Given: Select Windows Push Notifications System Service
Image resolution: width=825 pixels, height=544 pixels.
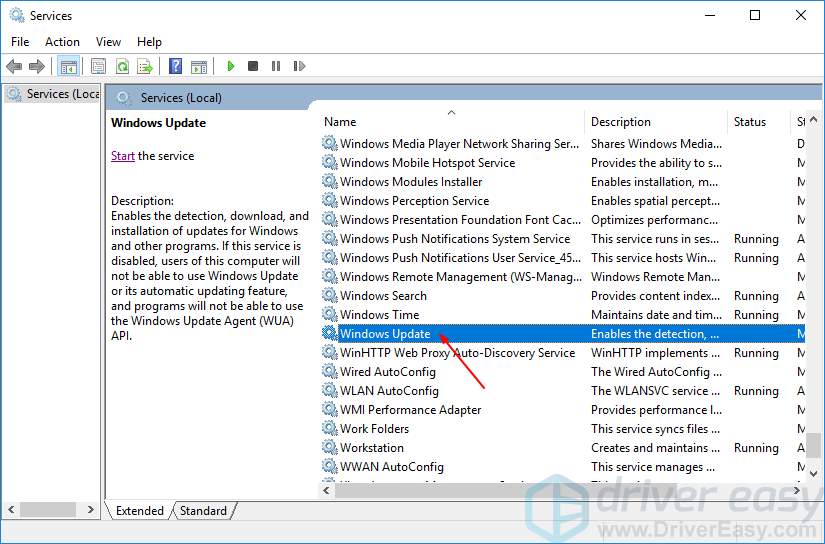Looking at the screenshot, I should coord(562,238).
